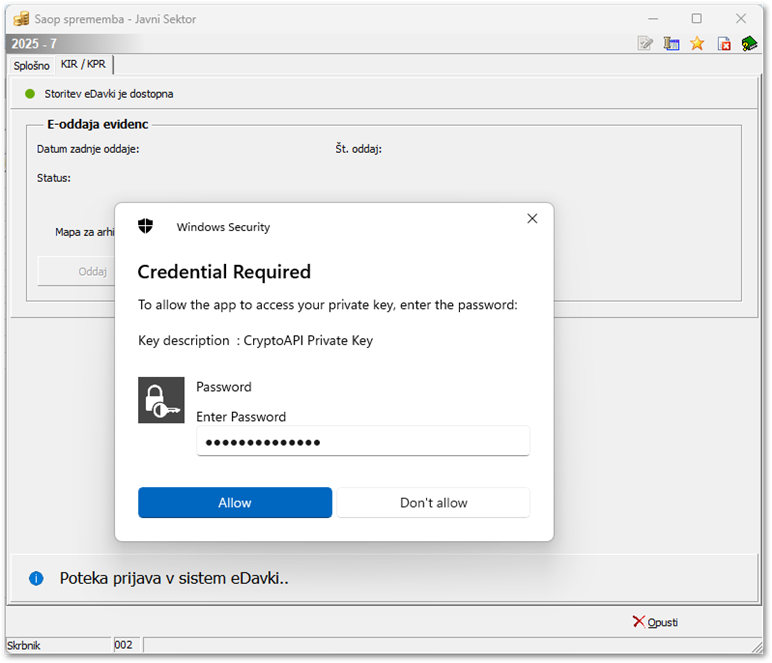The width and height of the screenshot is (772, 663).
Task: Choose Don't allow in security dialog
Action: pos(433,503)
